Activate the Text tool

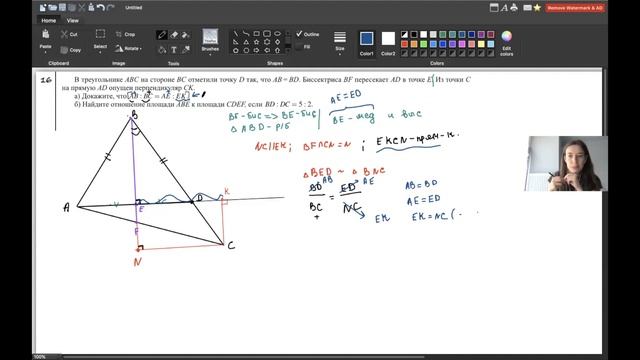pyautogui.click(x=174, y=50)
